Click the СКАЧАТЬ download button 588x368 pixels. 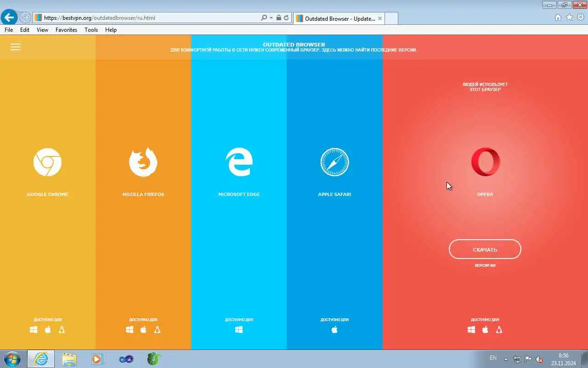[485, 249]
